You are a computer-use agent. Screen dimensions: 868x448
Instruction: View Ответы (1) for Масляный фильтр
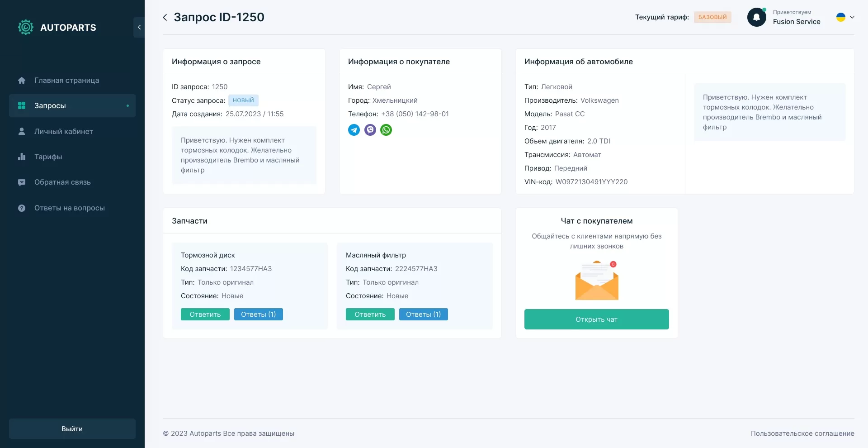coord(424,315)
